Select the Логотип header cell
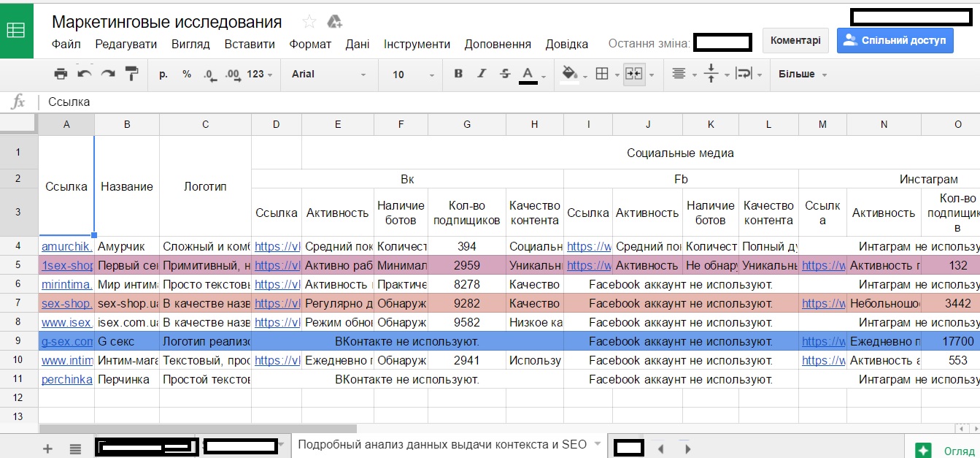This screenshot has width=980, height=458. point(205,186)
